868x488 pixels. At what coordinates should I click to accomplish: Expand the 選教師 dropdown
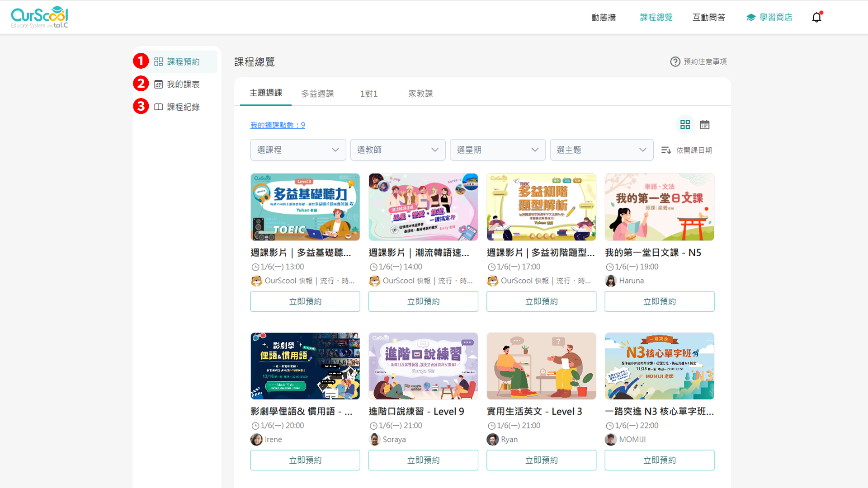click(x=398, y=150)
